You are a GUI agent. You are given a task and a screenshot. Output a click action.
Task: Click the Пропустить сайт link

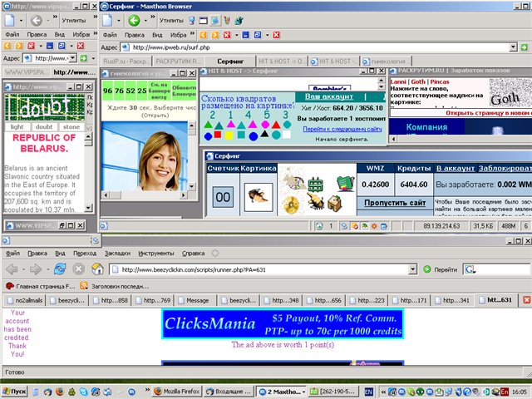[x=395, y=203]
